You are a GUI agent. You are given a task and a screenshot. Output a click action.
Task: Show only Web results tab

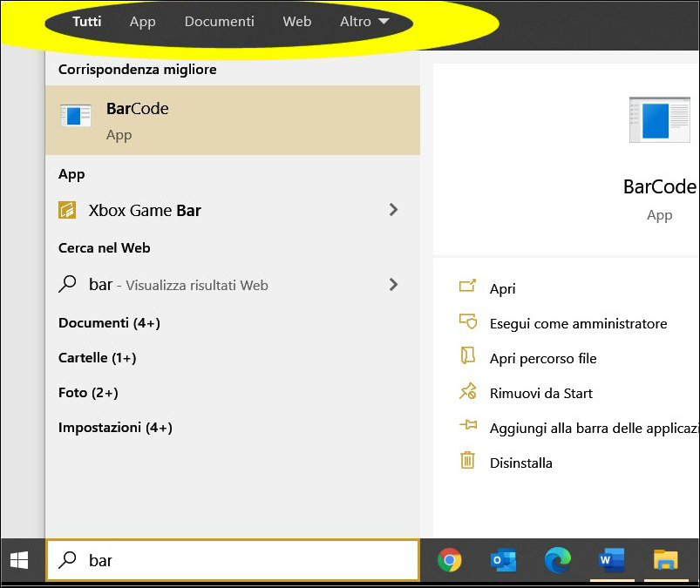tap(296, 21)
